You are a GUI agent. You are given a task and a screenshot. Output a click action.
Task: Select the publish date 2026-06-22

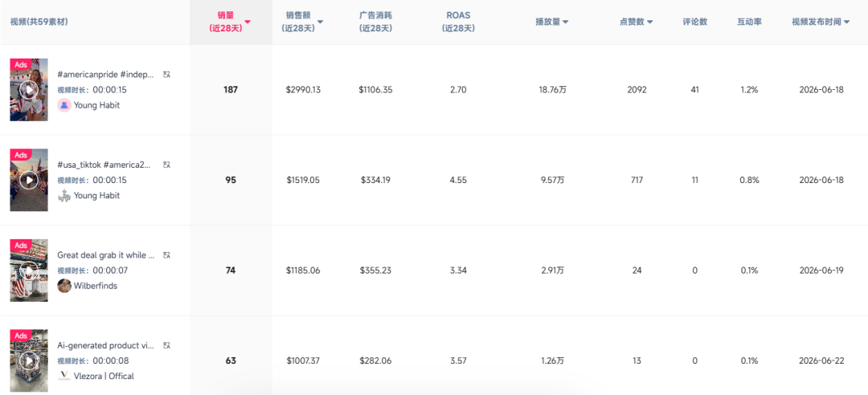[821, 360]
